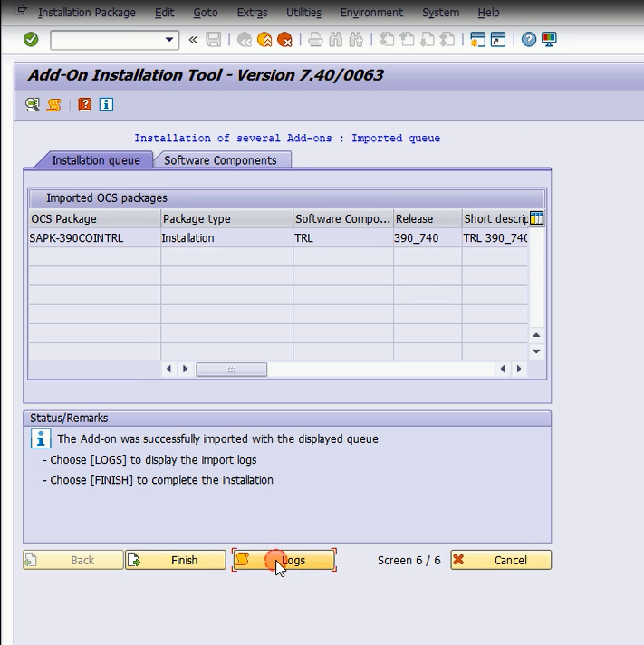Type in the transaction command input field
The image size is (644, 645).
(106, 40)
